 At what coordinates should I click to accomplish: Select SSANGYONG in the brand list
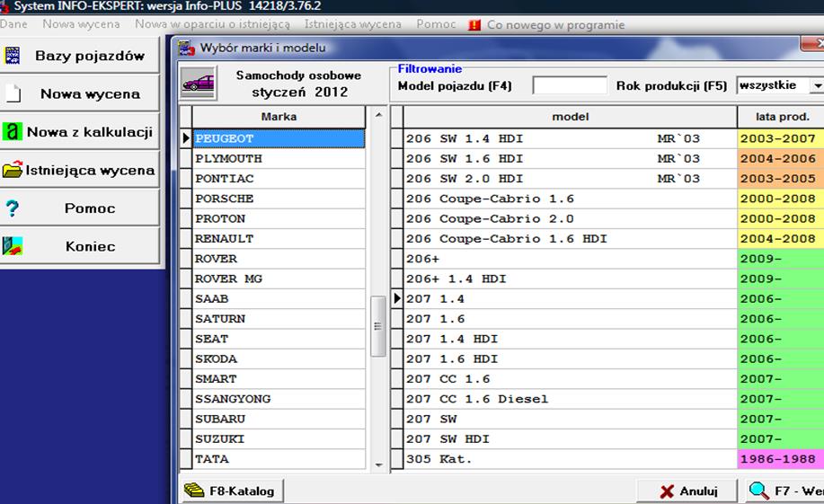coord(279,399)
